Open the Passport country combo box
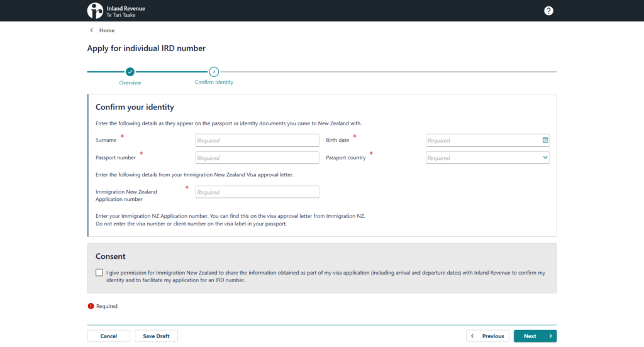 coord(487,157)
